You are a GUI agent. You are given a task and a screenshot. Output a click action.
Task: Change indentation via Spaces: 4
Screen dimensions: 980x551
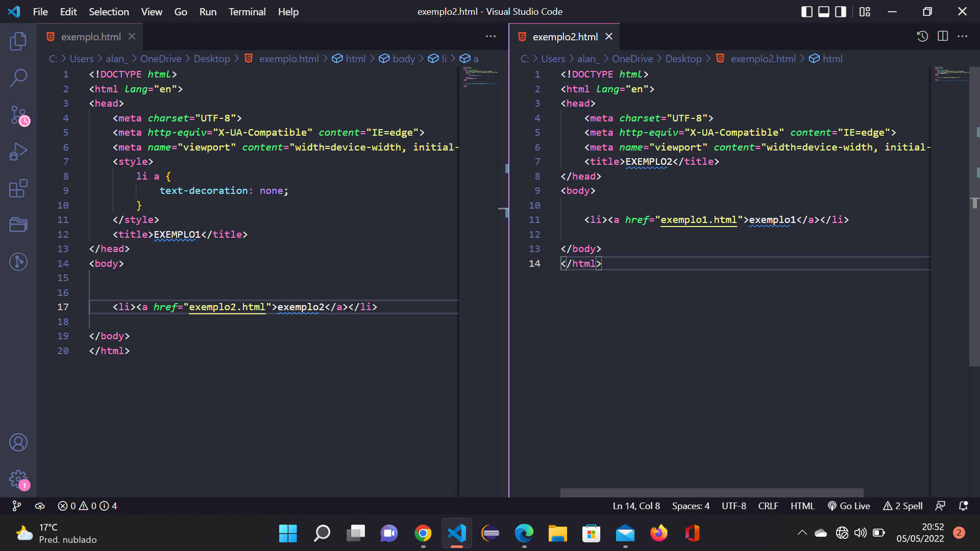click(691, 506)
